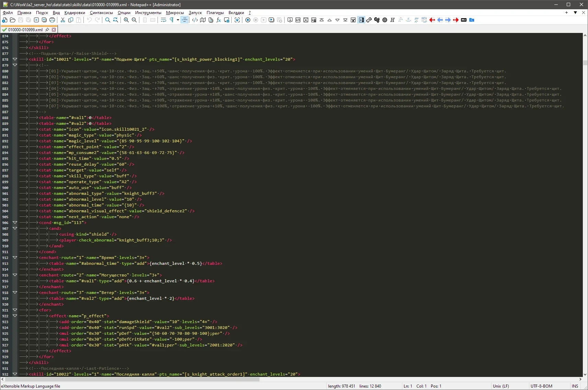Toggle Show All Characters pilcrow icon
The width and height of the screenshot is (588, 390).
pos(171,20)
